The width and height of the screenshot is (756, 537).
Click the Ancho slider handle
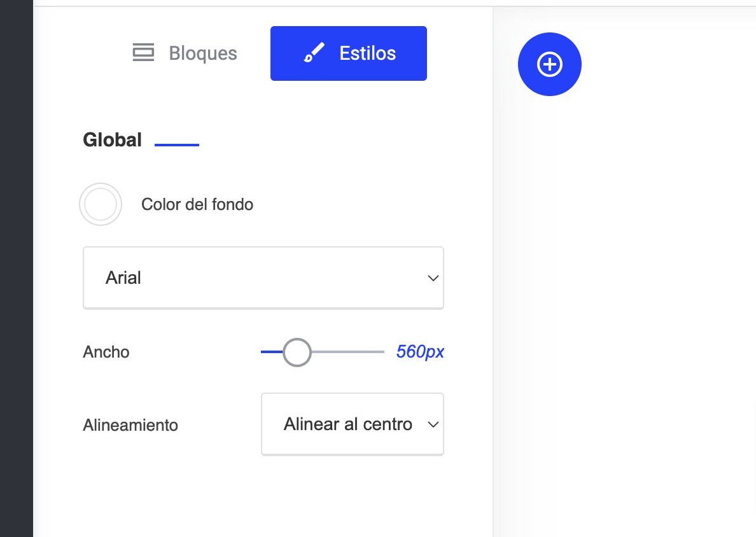297,352
